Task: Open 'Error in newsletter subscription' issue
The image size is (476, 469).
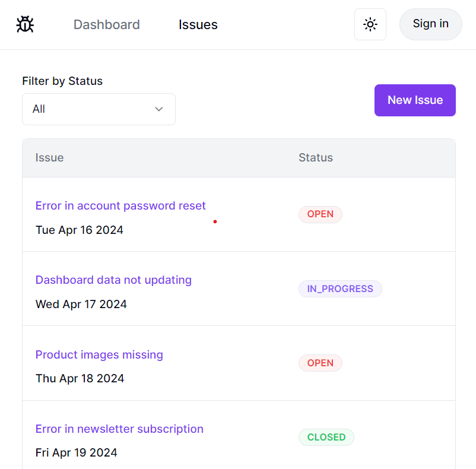Action: click(x=119, y=429)
